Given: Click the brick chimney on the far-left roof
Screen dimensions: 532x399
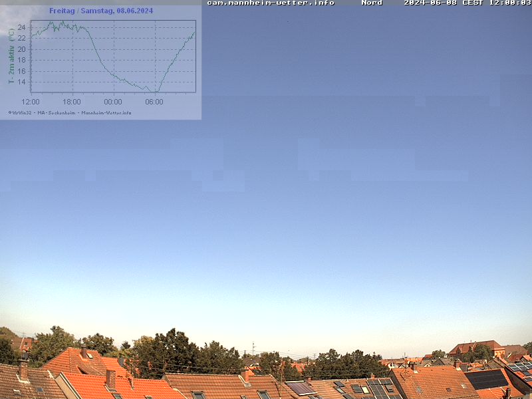Looking at the screenshot, I should [x=24, y=369].
